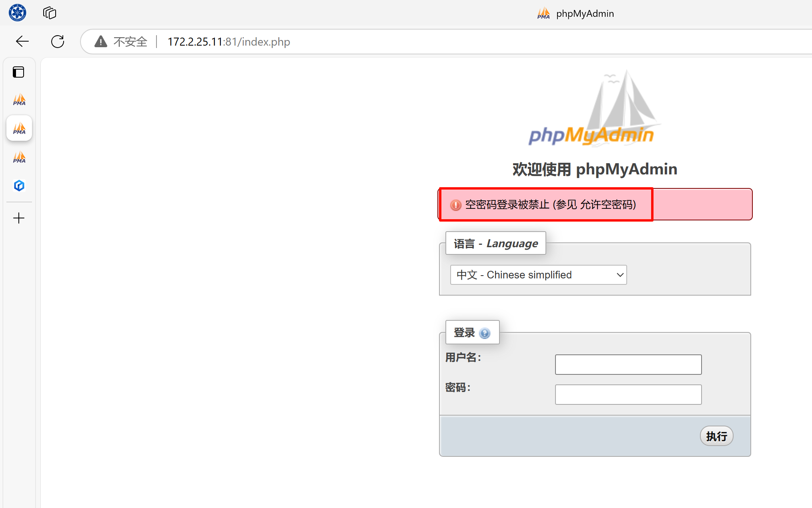Select the active second phpMyAdmin tab
Screen dimensions: 812x508
[x=19, y=128]
